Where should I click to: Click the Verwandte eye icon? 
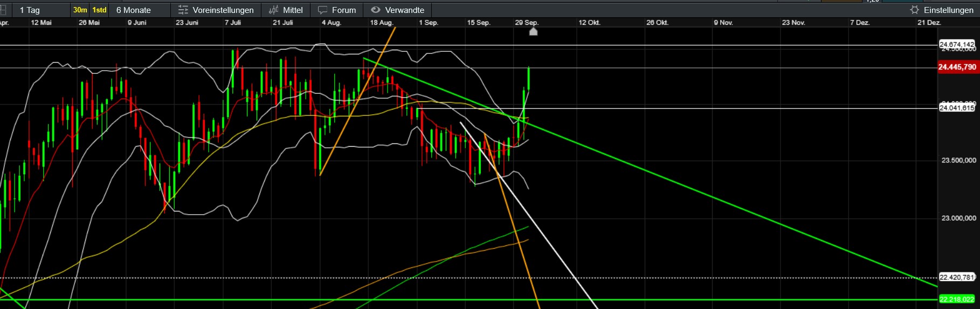[x=376, y=10]
